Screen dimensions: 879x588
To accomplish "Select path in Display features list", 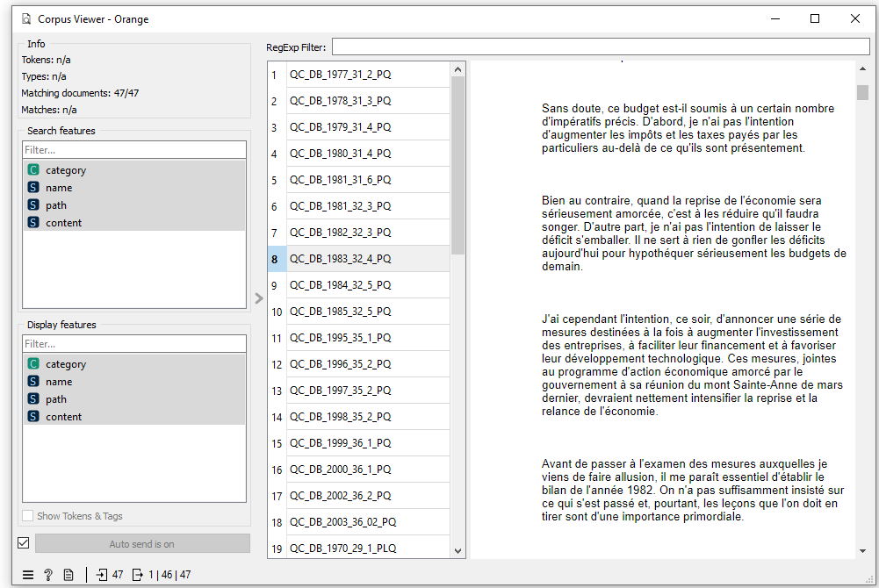I will tap(56, 399).
